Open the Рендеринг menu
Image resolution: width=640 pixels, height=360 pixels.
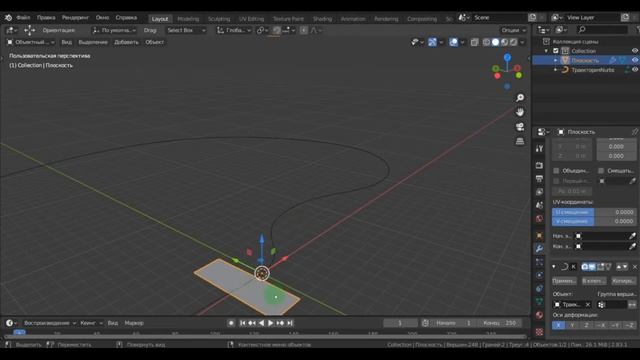(x=75, y=18)
